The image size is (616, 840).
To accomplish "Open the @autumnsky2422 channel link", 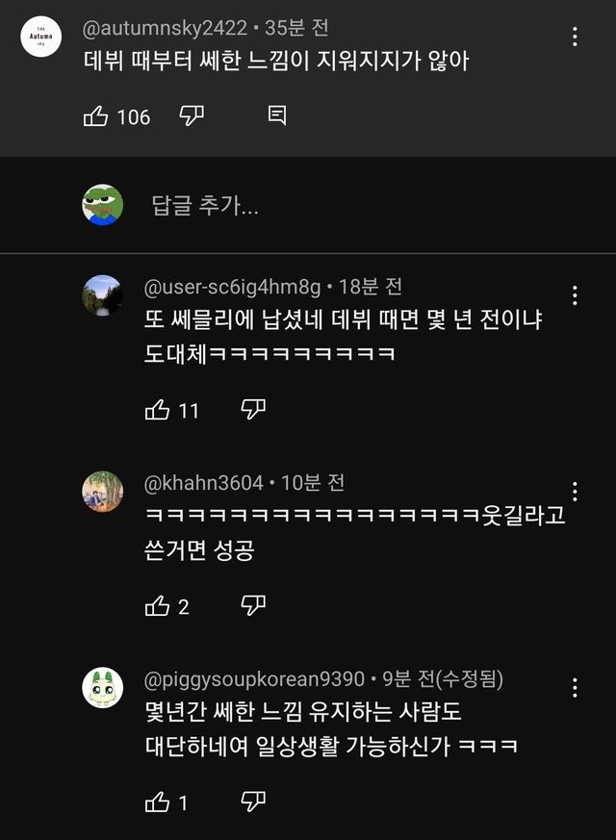I will [x=165, y=29].
